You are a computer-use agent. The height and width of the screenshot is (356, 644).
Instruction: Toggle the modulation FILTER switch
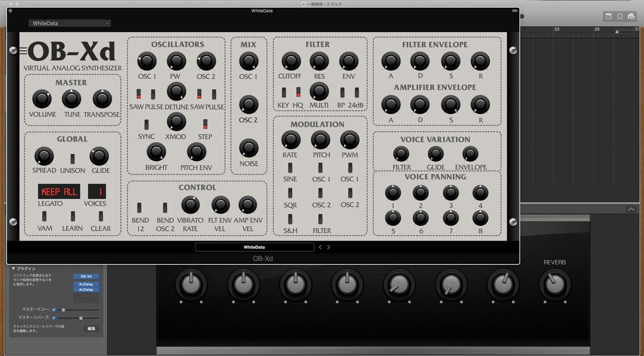[320, 219]
